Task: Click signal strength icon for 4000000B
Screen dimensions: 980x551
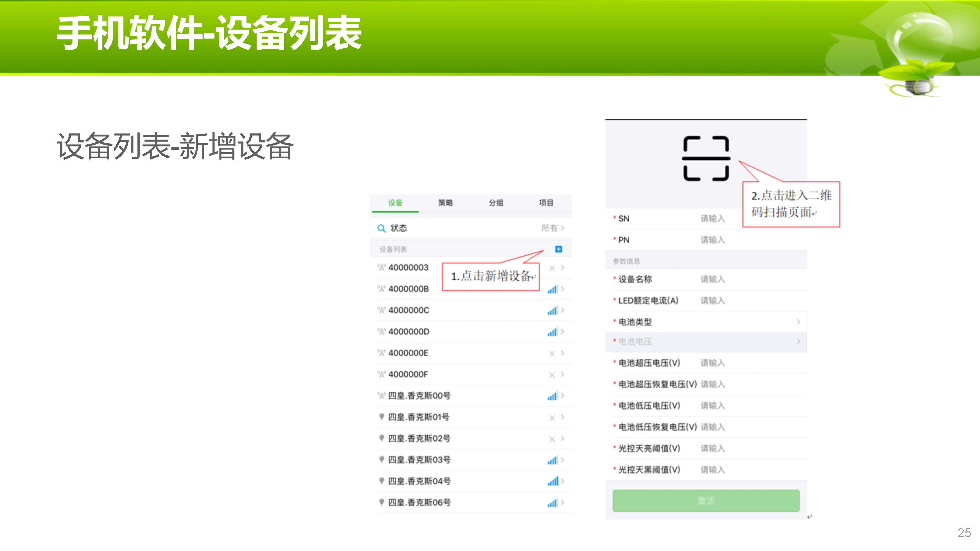Action: tap(552, 289)
